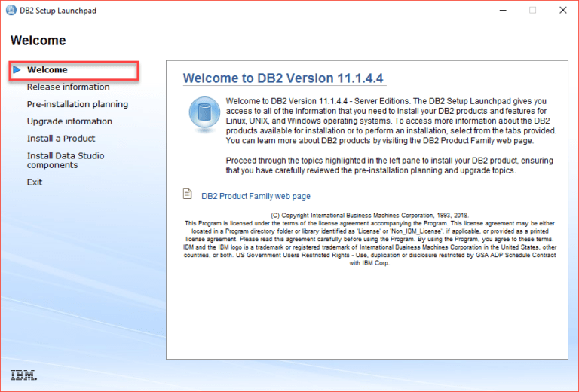Click the document icon beside the web page link
Screen dimensions: 579x392
click(188, 194)
